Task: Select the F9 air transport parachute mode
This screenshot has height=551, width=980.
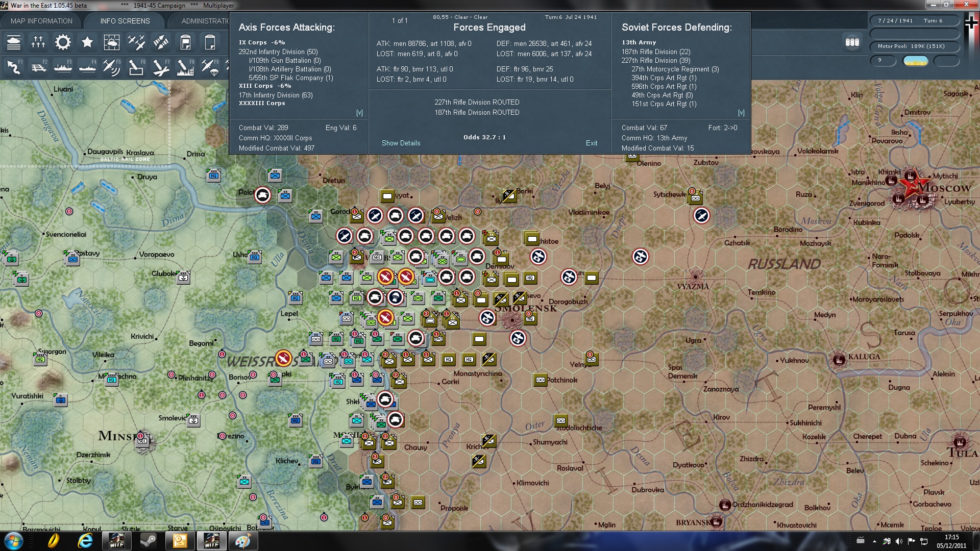Action: (x=210, y=67)
